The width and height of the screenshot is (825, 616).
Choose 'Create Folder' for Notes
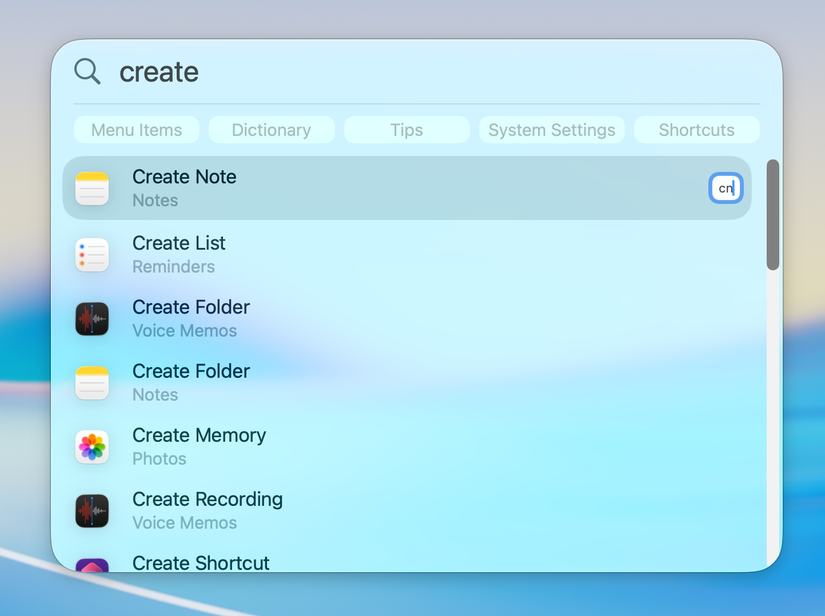[x=407, y=383]
